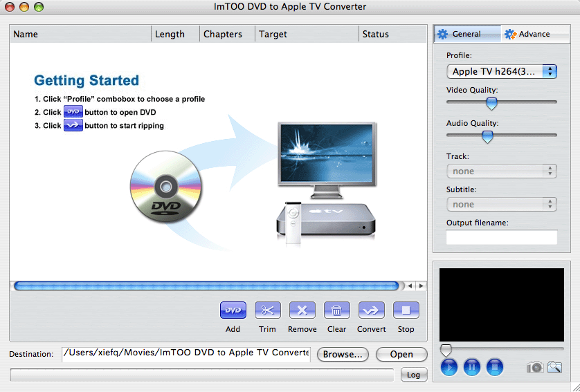The image size is (580, 392).
Task: Pause the preview playback
Action: (x=471, y=367)
